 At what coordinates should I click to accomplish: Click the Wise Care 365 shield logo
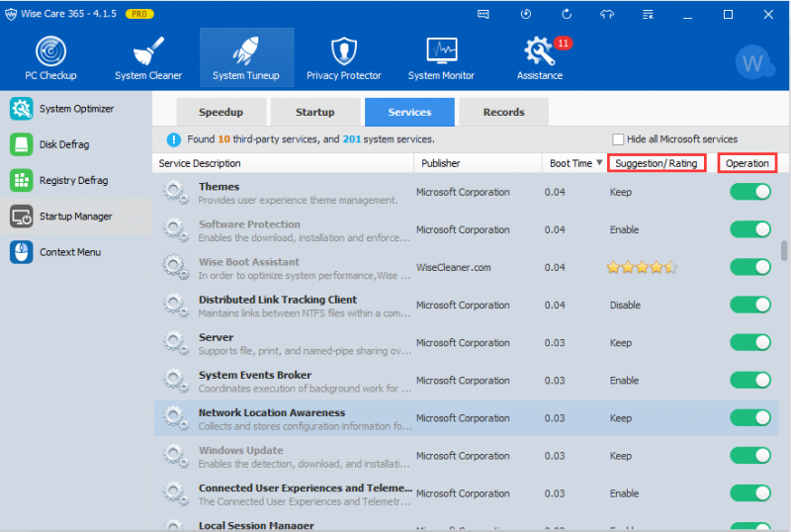[x=11, y=14]
